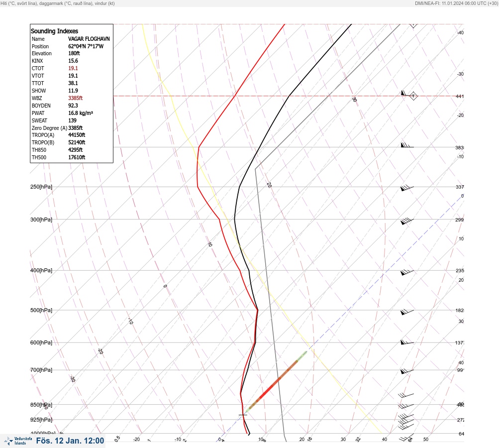Click the 'Zero Degree (A)' label
This screenshot has width=499, height=448.
(49, 128)
